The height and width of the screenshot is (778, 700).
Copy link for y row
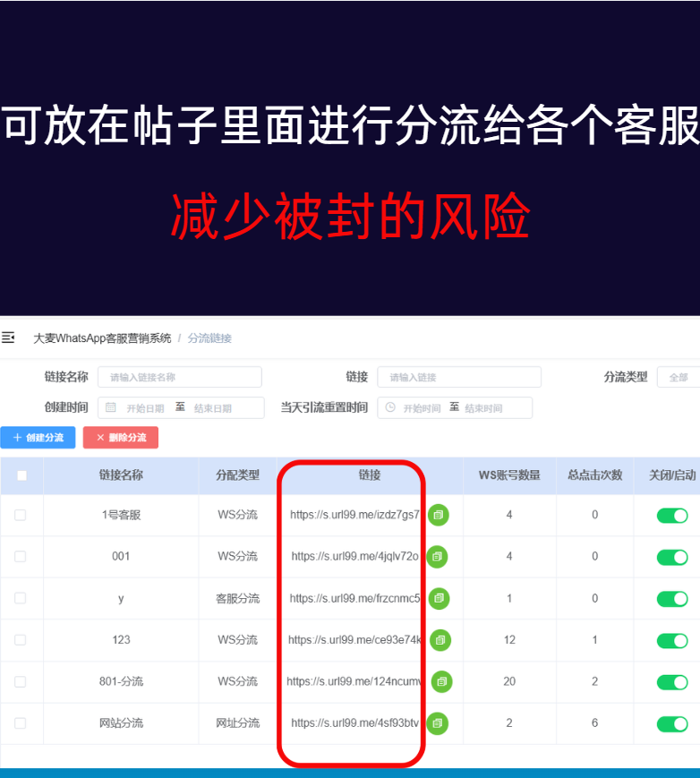439,598
